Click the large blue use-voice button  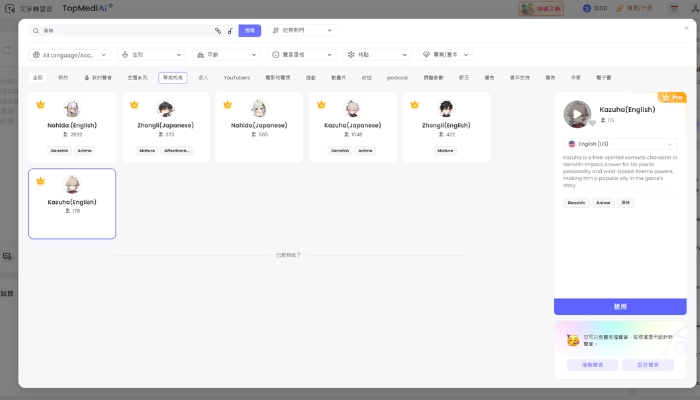coord(620,307)
